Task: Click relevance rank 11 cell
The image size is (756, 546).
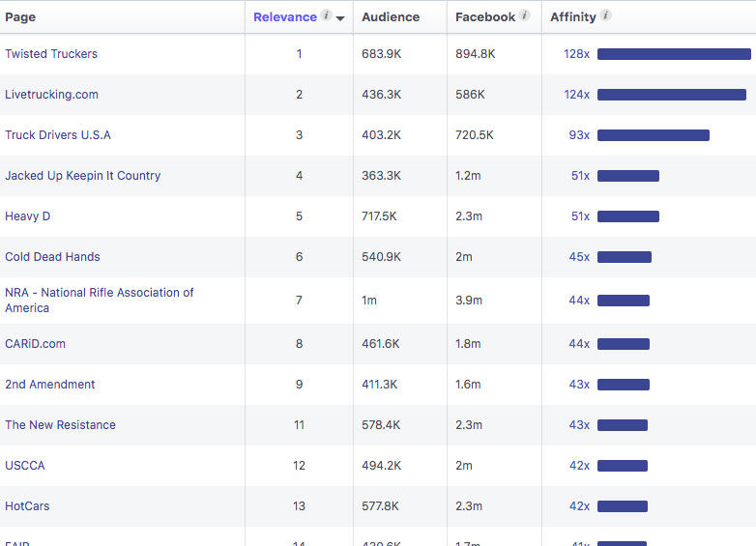Action: coord(299,425)
